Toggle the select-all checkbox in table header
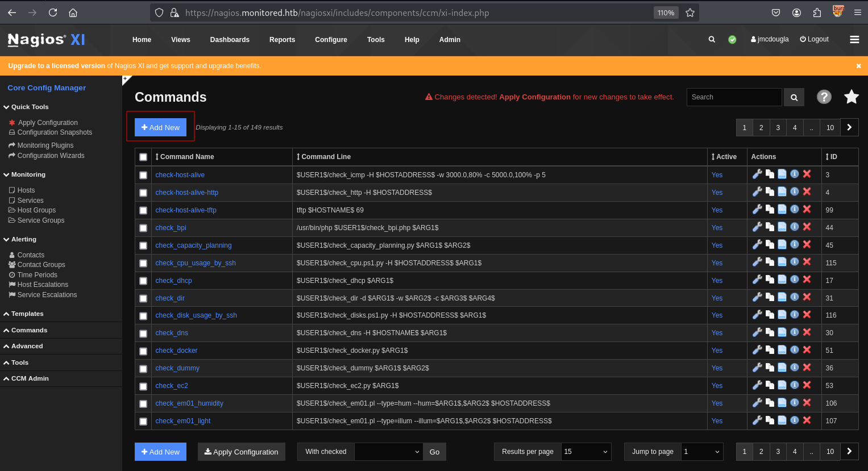 (143, 157)
